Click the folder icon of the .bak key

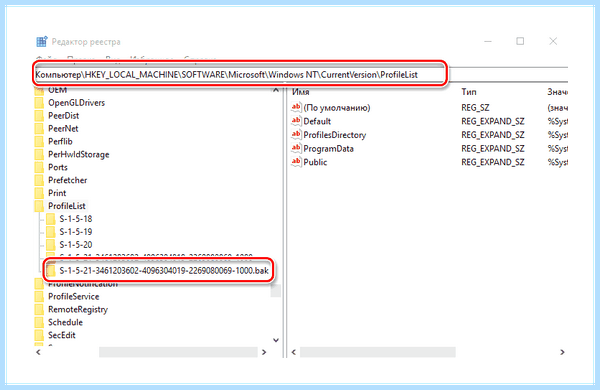point(51,271)
